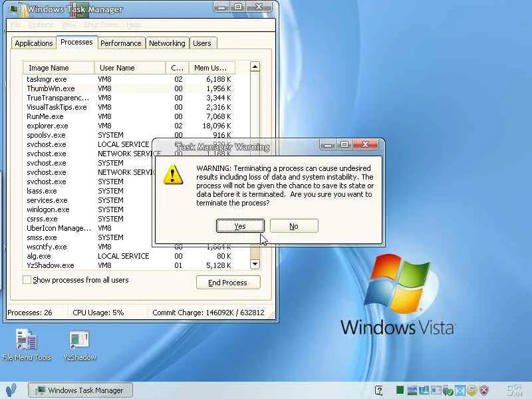This screenshot has height=399, width=532.
Task: Click the Windows Task Manager taskbar button
Action: pos(80,390)
